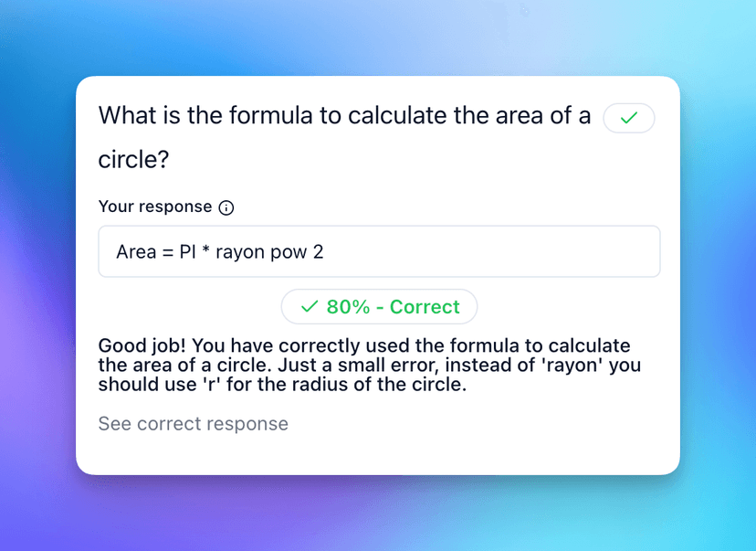Click the word Correct in the score badge
The image size is (756, 551).
point(425,307)
